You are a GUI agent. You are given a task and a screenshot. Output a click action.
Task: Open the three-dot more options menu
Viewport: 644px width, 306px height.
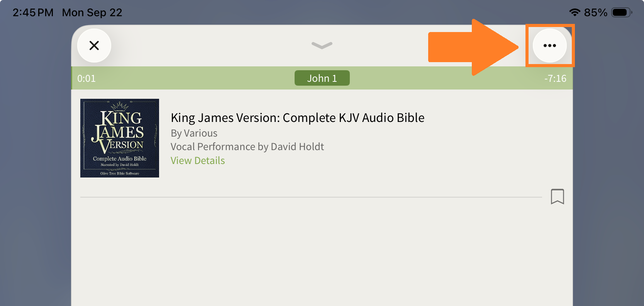tap(549, 46)
